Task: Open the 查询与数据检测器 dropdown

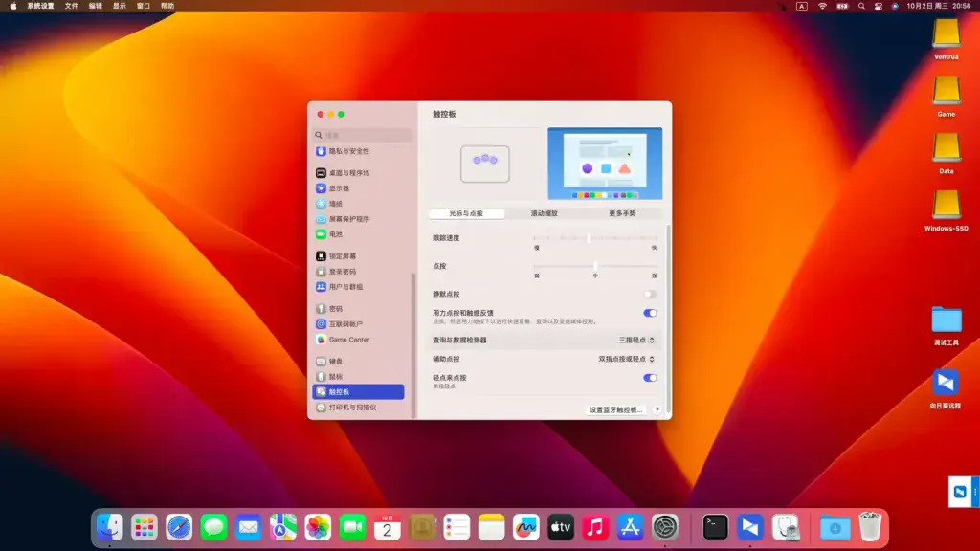Action: 636,341
